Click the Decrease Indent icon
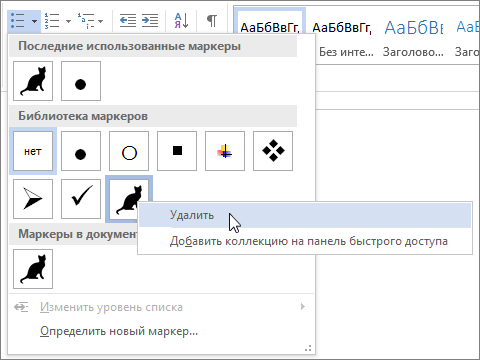This screenshot has height=360, width=480. coord(128,21)
